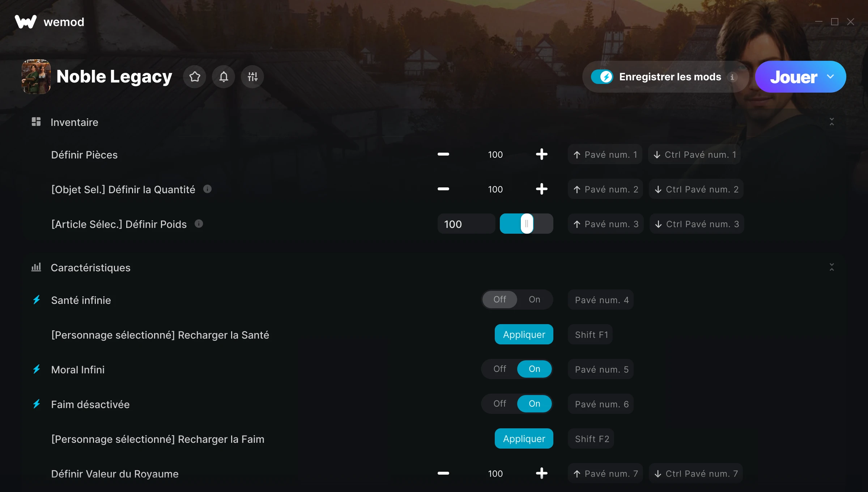
Task: Increase Définir Pièces with plus icon
Action: click(x=541, y=154)
